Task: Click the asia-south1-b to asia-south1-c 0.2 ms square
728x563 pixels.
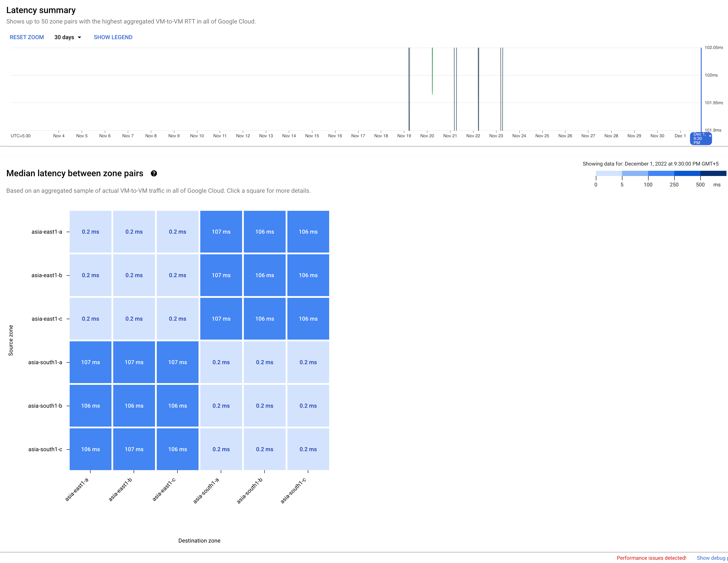Action: tap(308, 405)
